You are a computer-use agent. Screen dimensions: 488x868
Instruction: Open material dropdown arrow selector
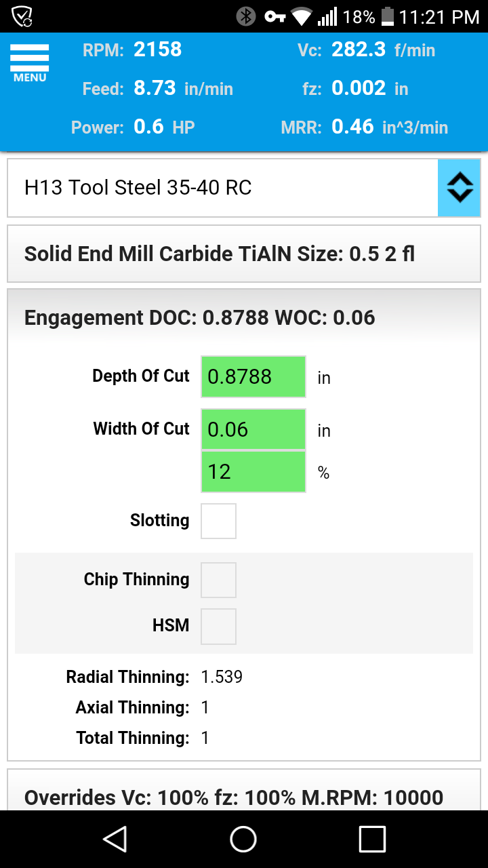pos(459,188)
